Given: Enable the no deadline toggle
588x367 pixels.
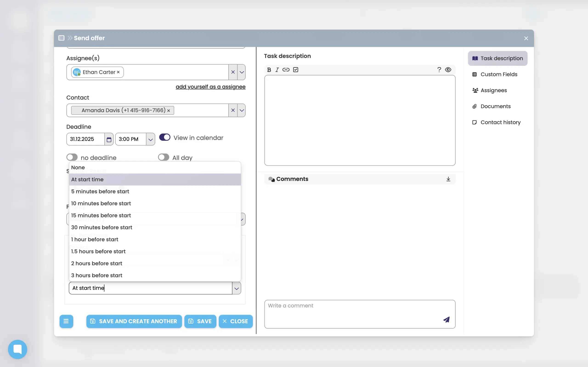Looking at the screenshot, I should 72,157.
